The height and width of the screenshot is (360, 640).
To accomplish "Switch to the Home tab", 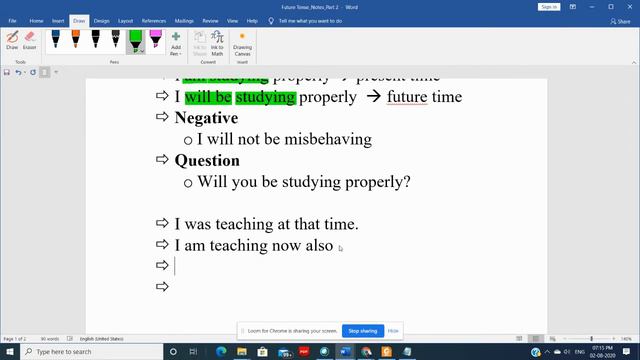I will point(36,21).
